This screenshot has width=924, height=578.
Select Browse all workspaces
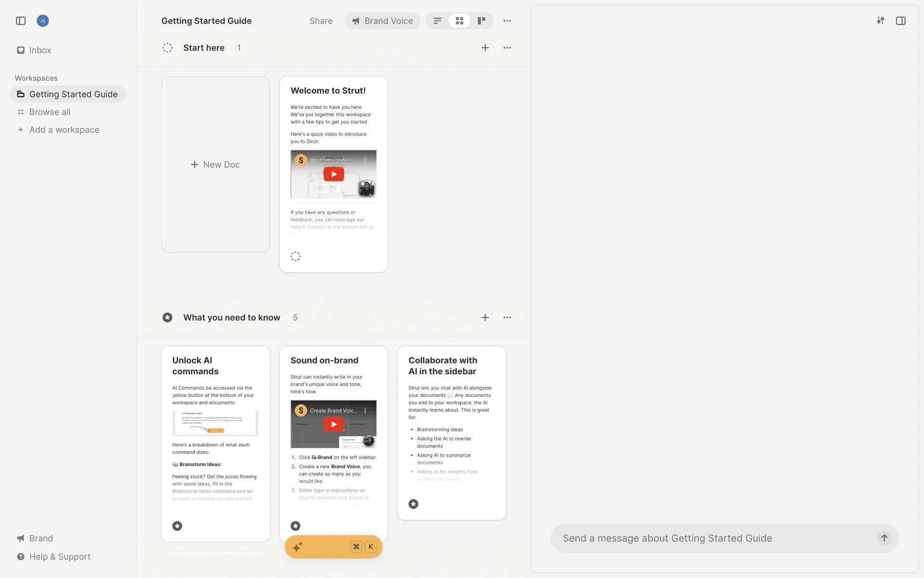pyautogui.click(x=50, y=112)
